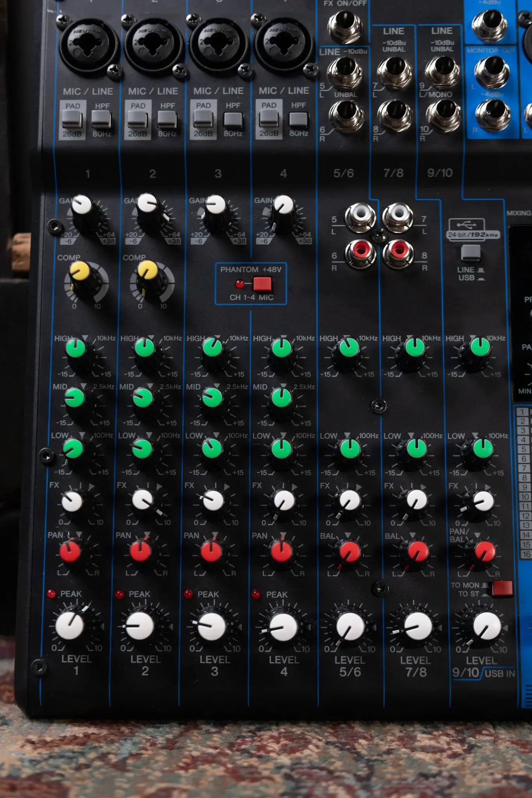Click the channel 7/8 green HIGH knob
Image resolution: width=532 pixels, height=798 pixels.
coord(415,347)
